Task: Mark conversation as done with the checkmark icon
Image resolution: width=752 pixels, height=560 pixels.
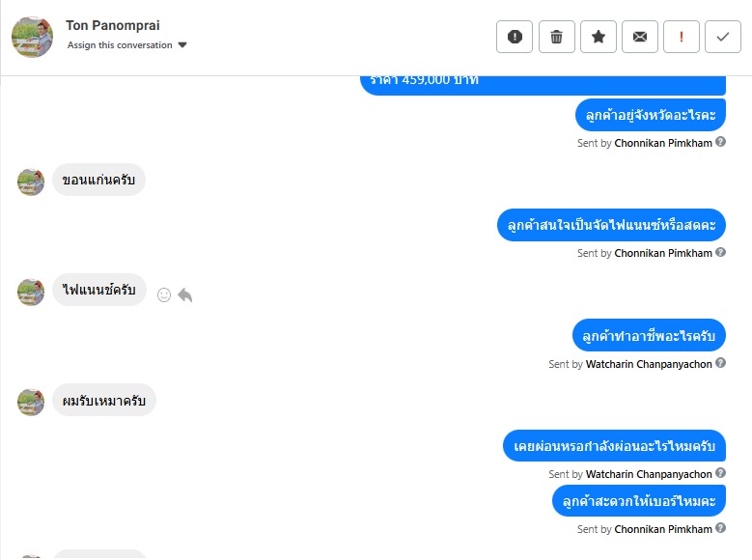Action: tap(723, 37)
